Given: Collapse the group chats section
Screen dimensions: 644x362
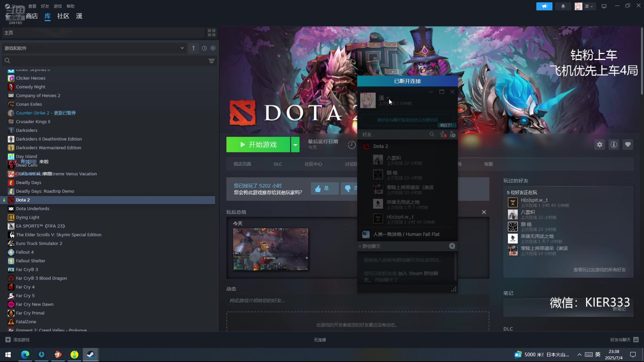Looking at the screenshot, I should click(x=360, y=246).
